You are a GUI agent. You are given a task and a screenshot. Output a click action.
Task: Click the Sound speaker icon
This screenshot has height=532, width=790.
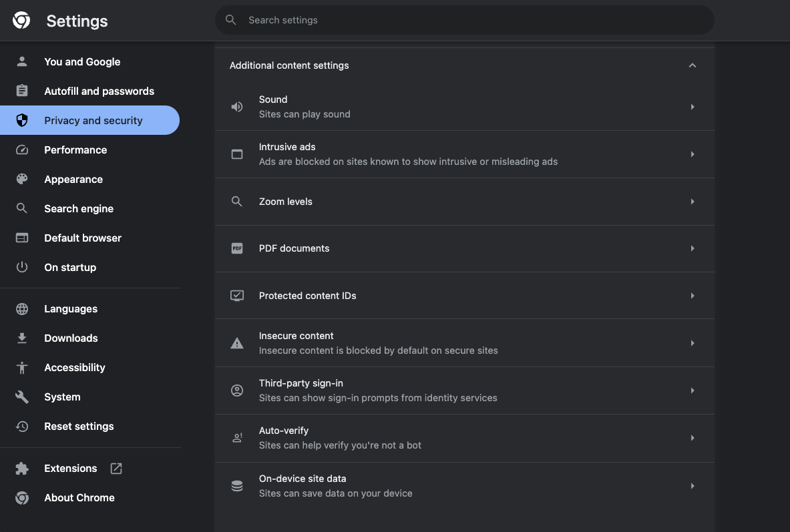(x=237, y=107)
